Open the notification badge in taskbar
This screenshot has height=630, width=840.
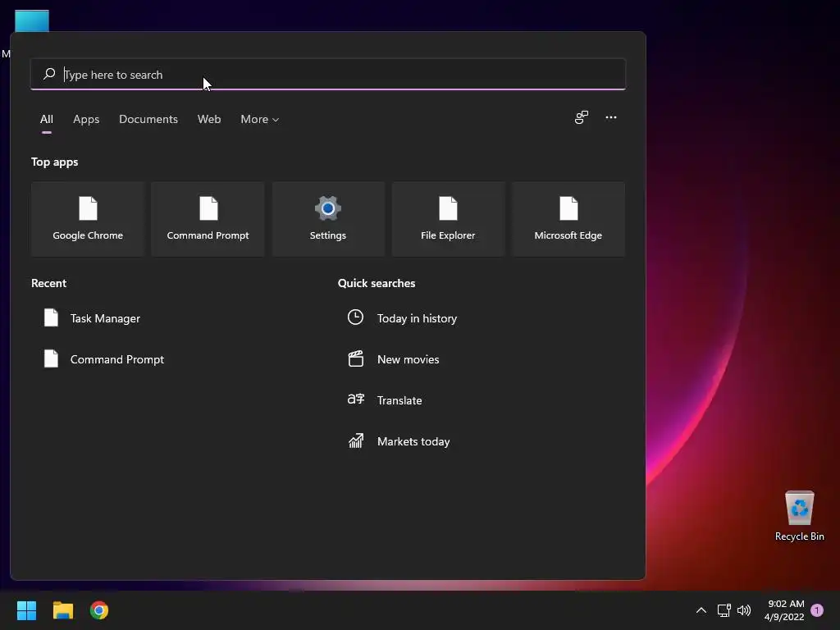point(817,609)
